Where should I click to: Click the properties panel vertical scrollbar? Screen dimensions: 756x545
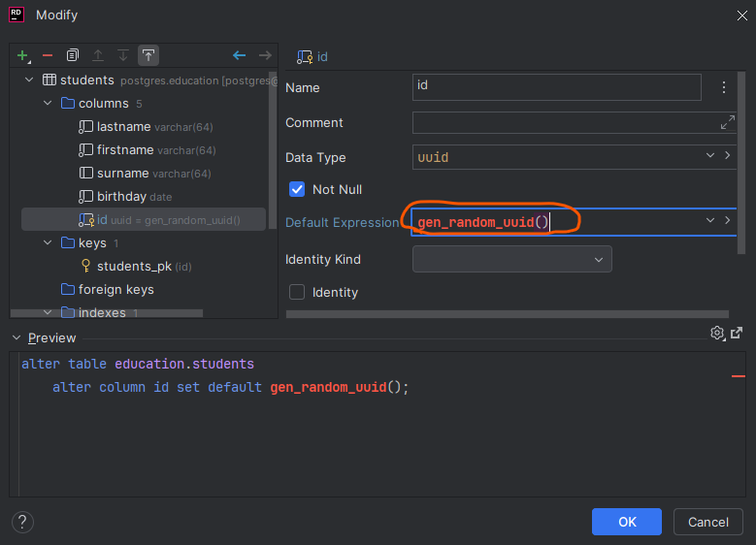tap(741, 163)
